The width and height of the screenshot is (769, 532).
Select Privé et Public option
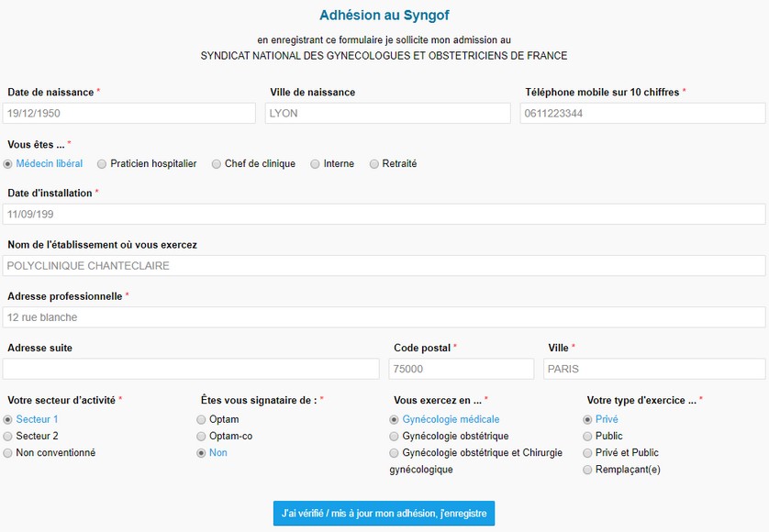(587, 453)
